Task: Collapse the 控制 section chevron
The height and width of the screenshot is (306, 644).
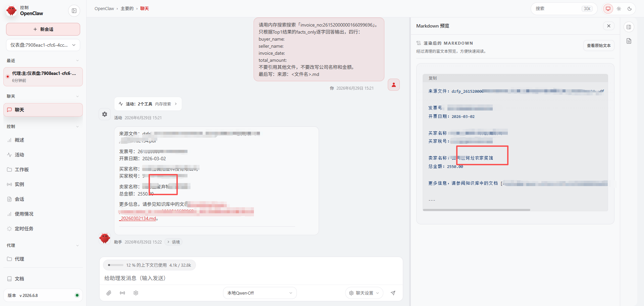Action: tap(77, 127)
